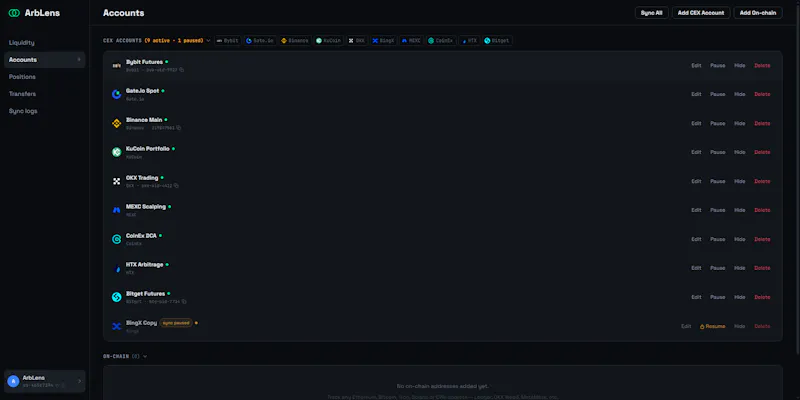The height and width of the screenshot is (400, 800).
Task: Pause the Gate.io Spot account
Action: point(717,94)
